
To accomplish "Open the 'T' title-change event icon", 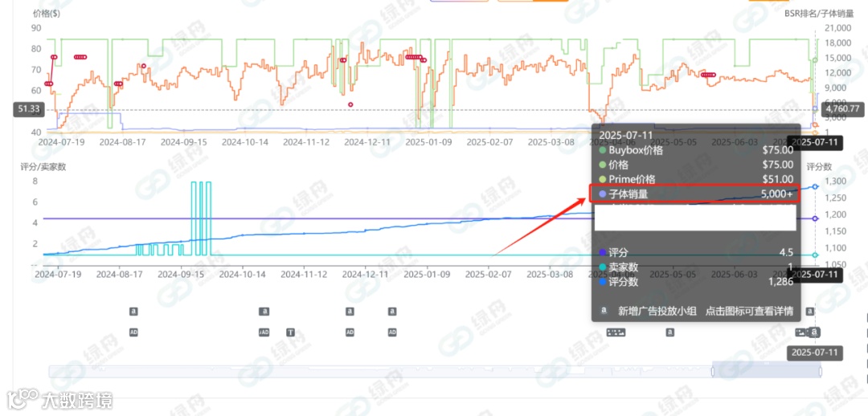I will click(291, 332).
